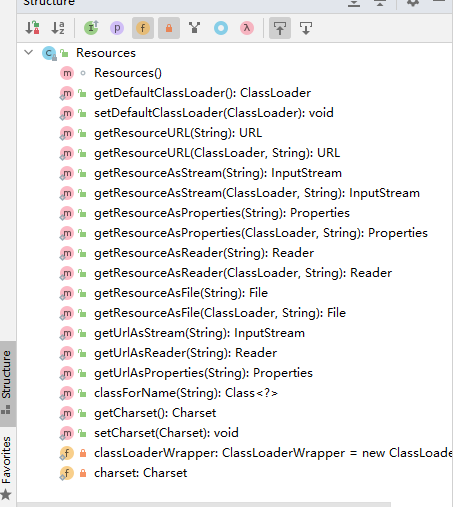Click private lock icon of classLoaderWrapper field
This screenshot has height=507, width=453.
83,453
